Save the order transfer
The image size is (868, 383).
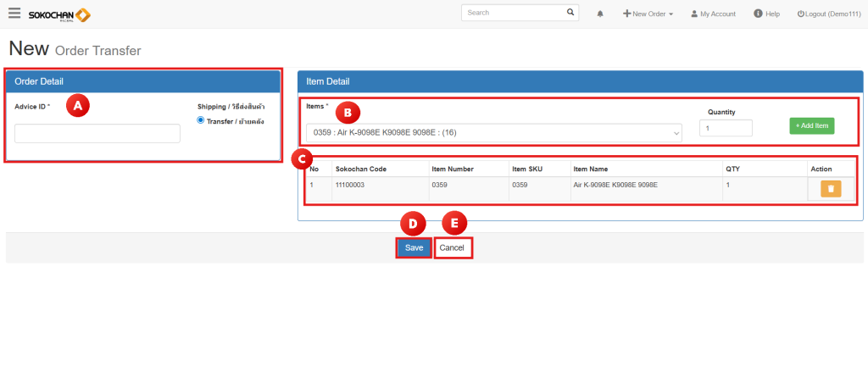[x=414, y=247]
